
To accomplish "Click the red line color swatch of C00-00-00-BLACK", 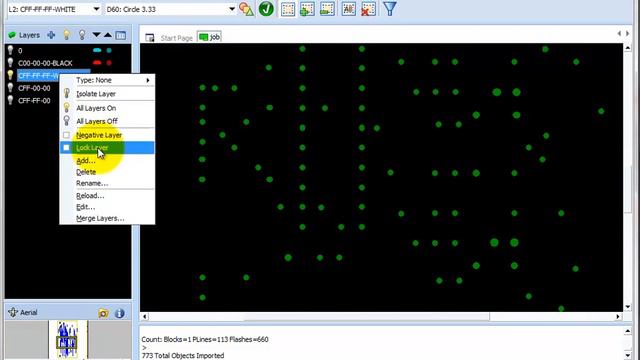I will pos(97,63).
